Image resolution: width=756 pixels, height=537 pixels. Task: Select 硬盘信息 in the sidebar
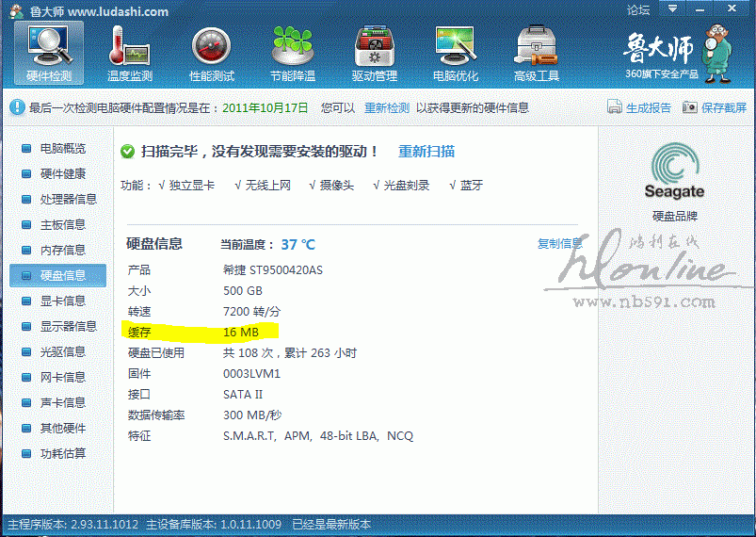pos(57,275)
